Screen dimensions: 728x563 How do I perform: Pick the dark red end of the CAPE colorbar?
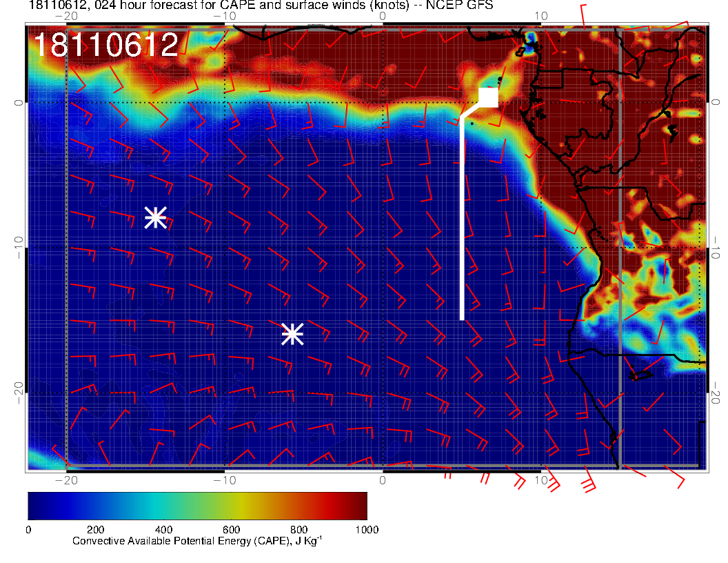click(360, 506)
